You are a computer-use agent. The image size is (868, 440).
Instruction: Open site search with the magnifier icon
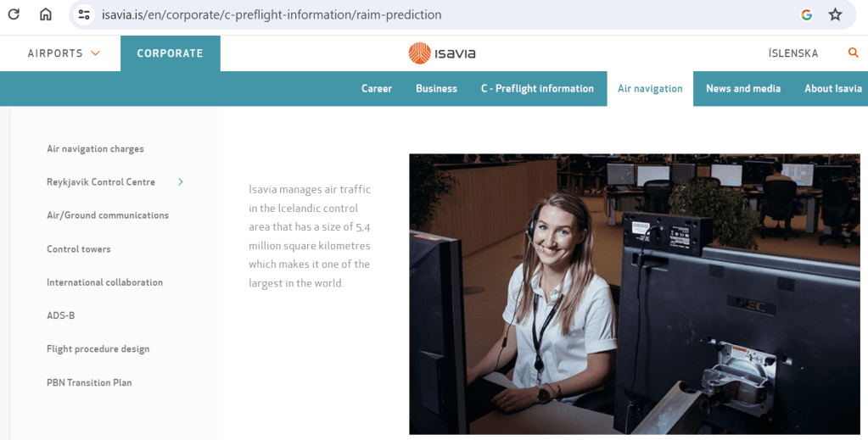pyautogui.click(x=853, y=53)
